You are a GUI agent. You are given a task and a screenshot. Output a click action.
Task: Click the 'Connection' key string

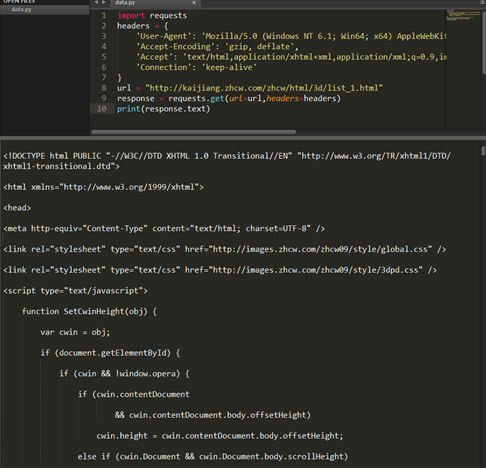coord(164,67)
